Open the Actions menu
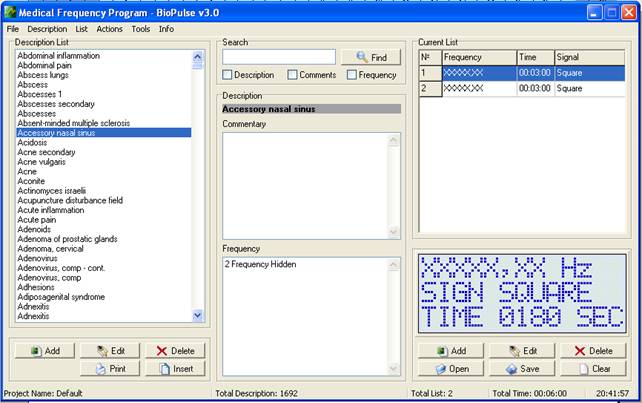This screenshot has width=642, height=403. point(110,29)
